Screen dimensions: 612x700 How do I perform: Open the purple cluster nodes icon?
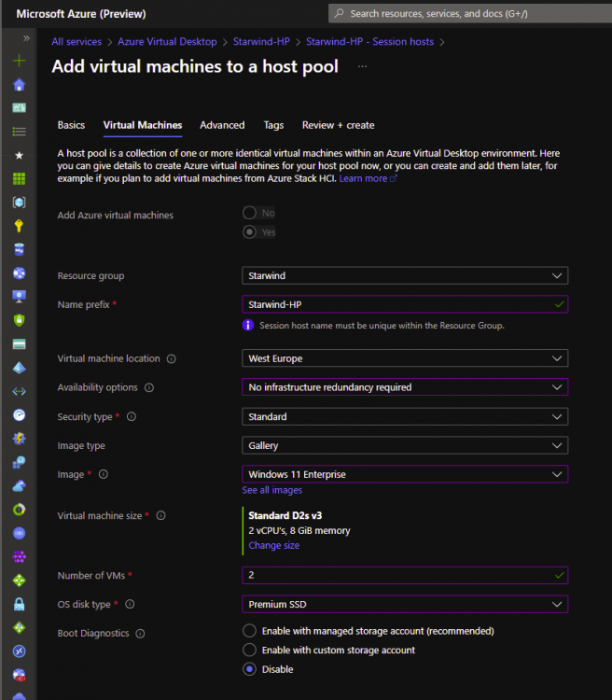[20, 556]
